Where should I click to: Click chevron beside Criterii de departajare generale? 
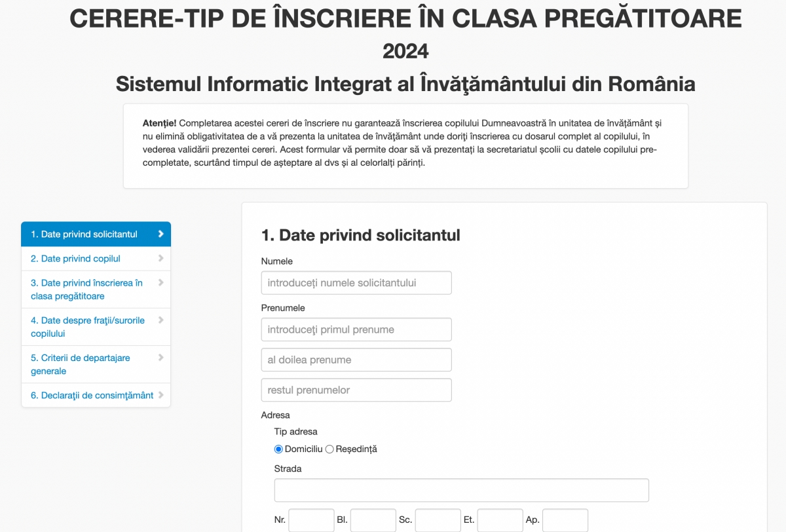point(160,357)
